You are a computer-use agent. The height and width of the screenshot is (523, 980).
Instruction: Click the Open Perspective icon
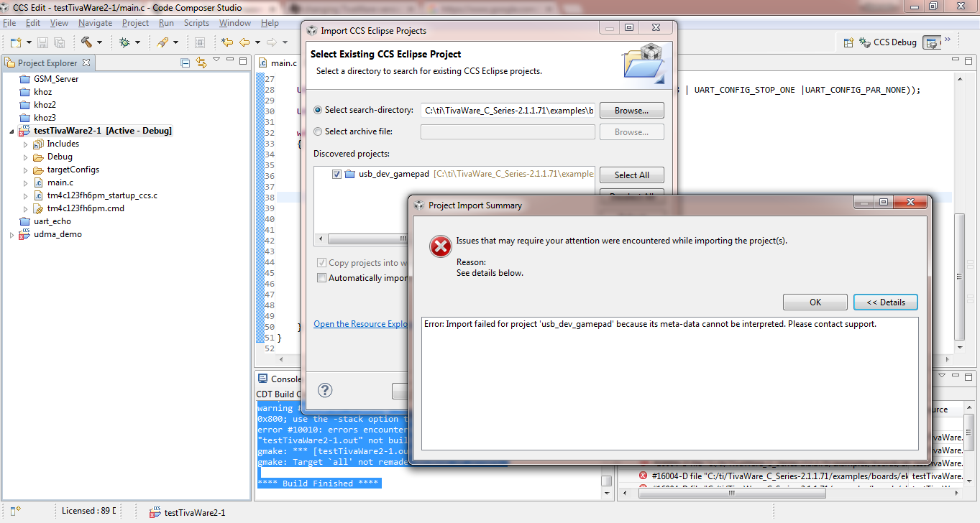pos(848,42)
